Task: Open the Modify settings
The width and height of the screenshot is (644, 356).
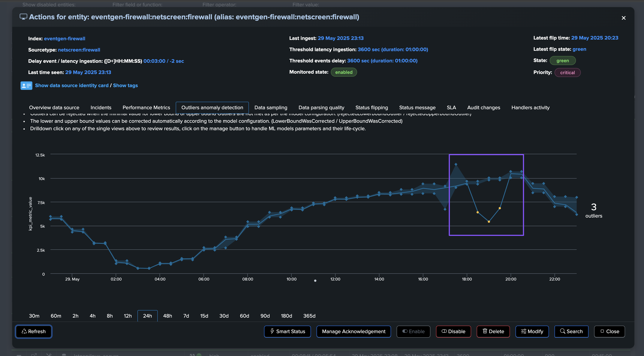Action: 532,331
